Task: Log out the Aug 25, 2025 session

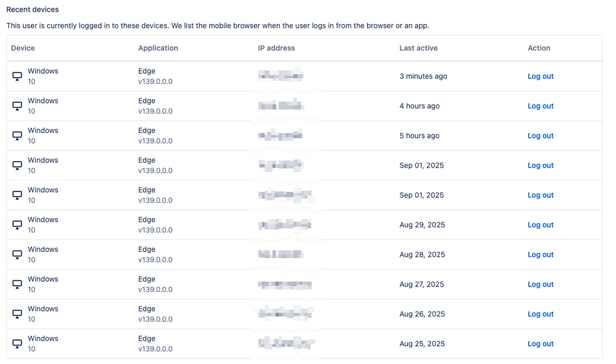Action: (540, 344)
